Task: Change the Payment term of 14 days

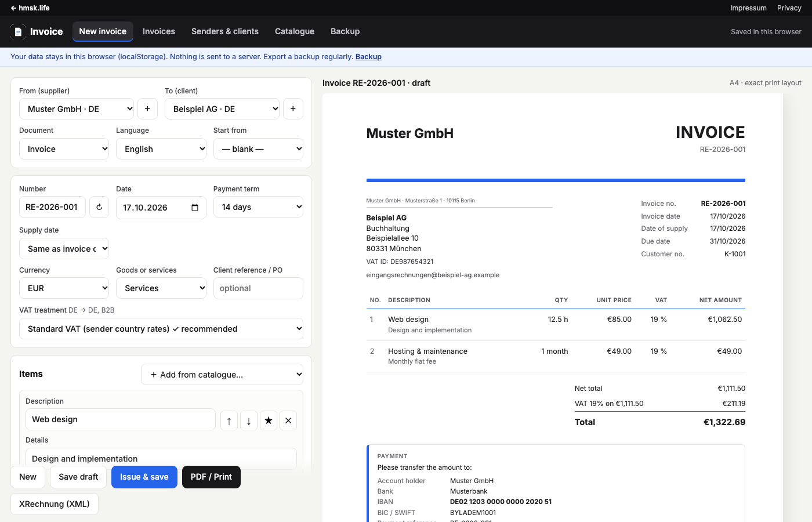Action: tap(258, 207)
